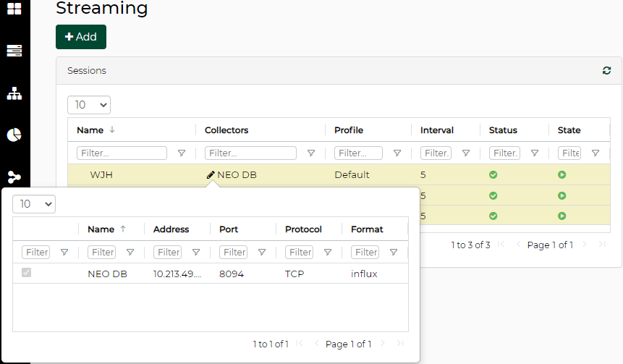
Task: Open the network topology icon in sidebar
Action: click(14, 93)
